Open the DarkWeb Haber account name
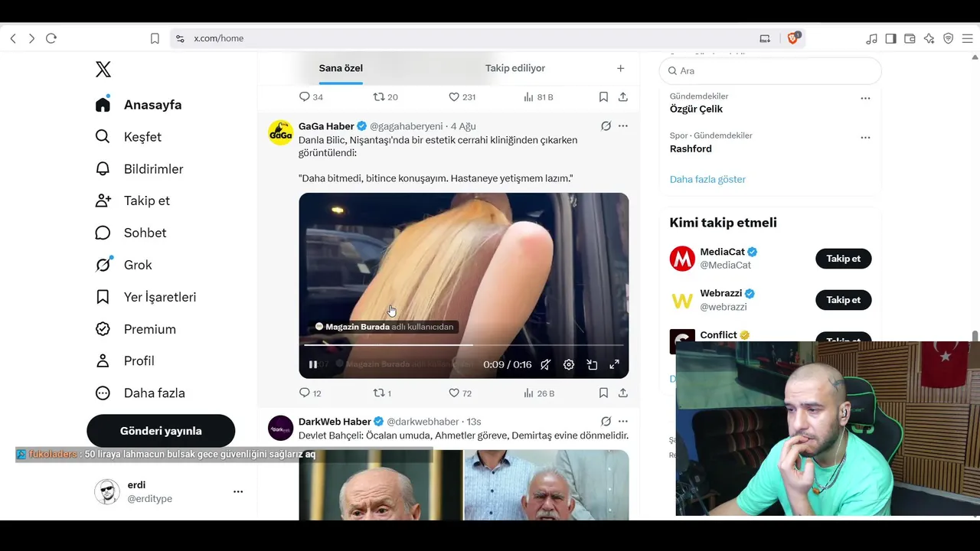Viewport: 980px width, 551px height. (335, 422)
